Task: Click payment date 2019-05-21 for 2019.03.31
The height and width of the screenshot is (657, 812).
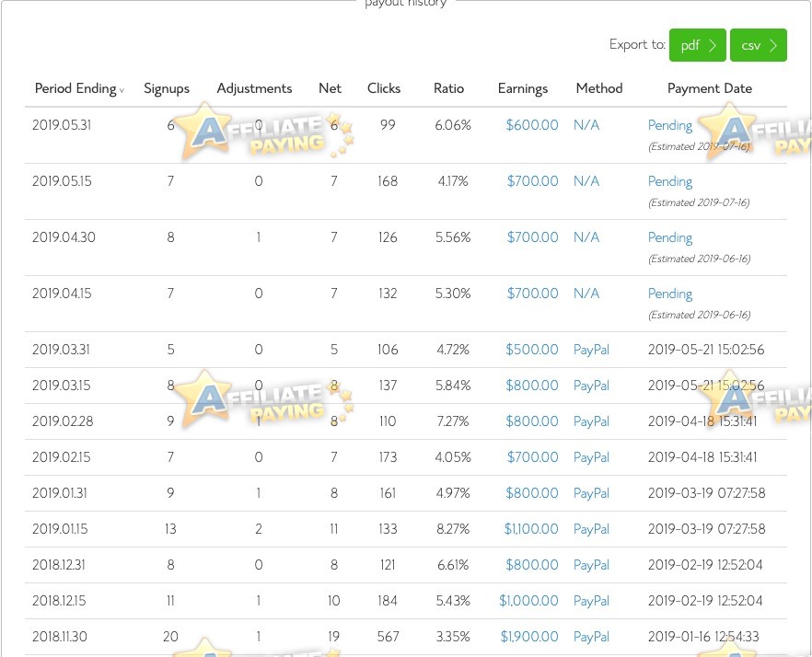Action: click(706, 350)
